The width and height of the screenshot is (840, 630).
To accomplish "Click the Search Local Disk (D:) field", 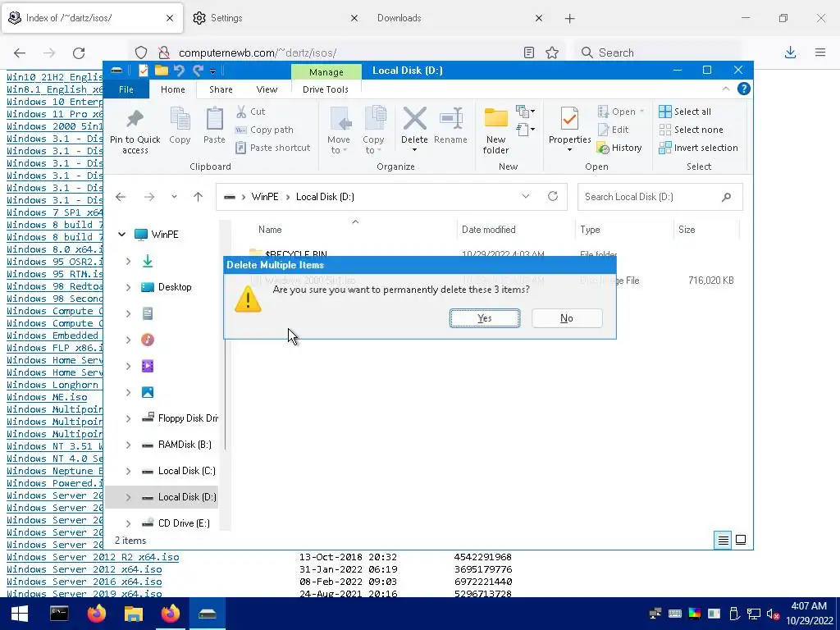I will 660,197.
